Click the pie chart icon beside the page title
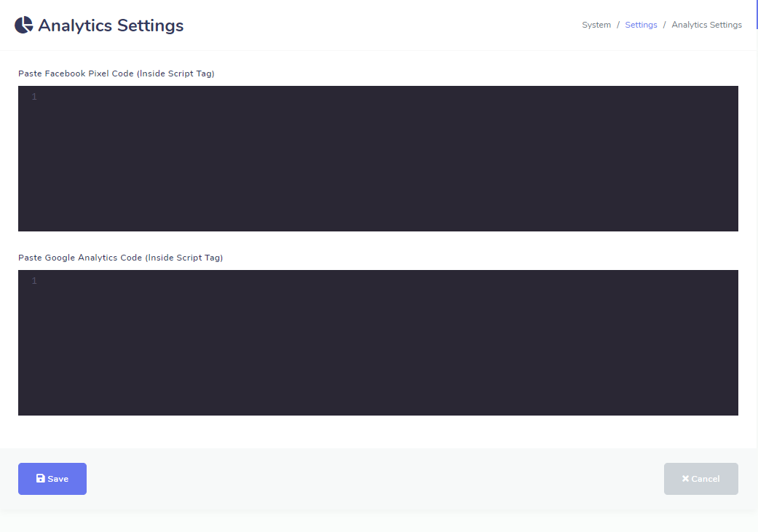758x532 pixels. pyautogui.click(x=24, y=25)
